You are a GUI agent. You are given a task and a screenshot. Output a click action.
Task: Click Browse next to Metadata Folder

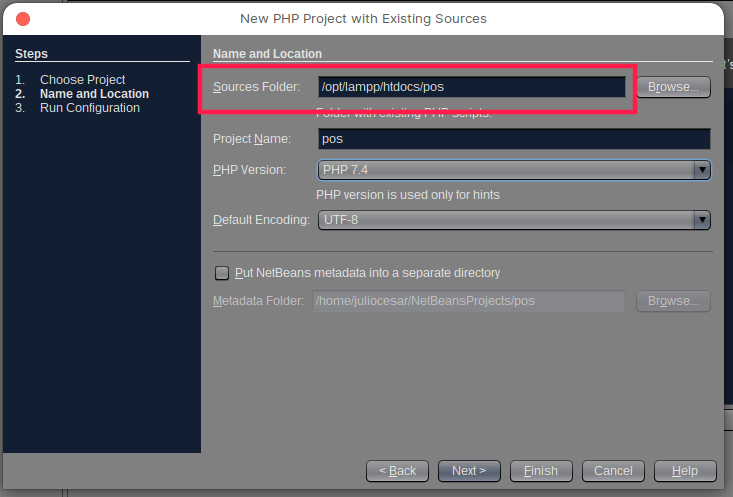[x=673, y=301]
